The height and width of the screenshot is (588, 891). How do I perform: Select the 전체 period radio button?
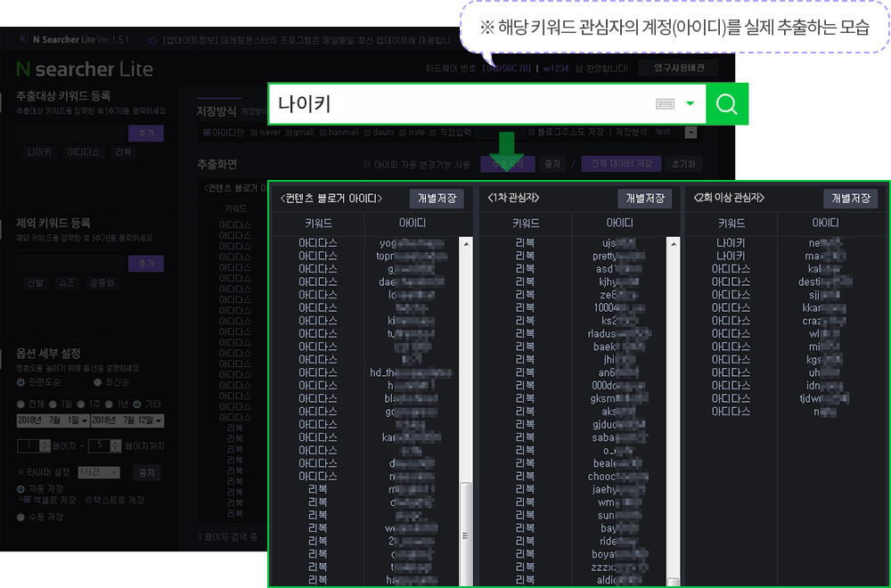tap(21, 404)
